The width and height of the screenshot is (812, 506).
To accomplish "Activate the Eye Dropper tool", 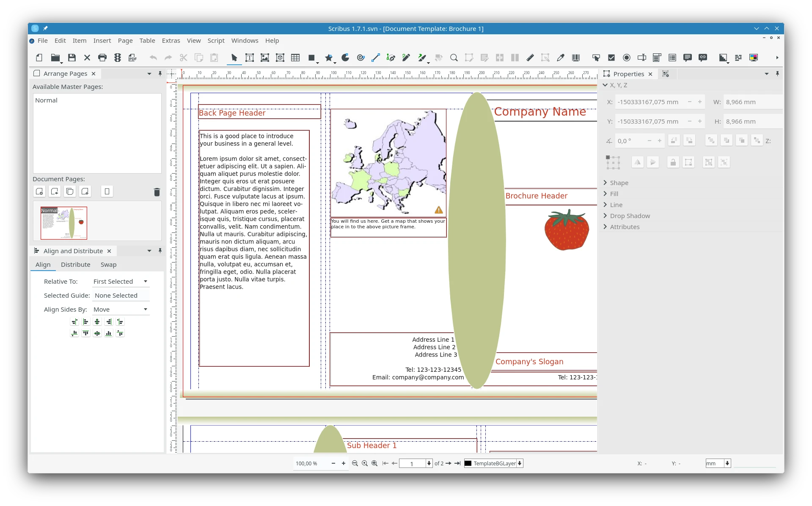I will [x=561, y=58].
